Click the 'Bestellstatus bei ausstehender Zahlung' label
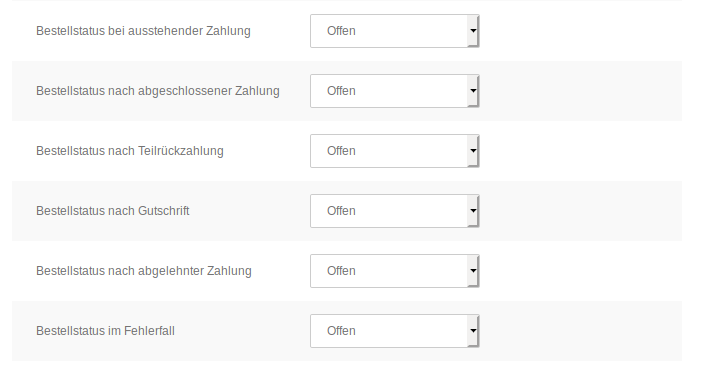Image resolution: width=702 pixels, height=367 pixels. (143, 31)
